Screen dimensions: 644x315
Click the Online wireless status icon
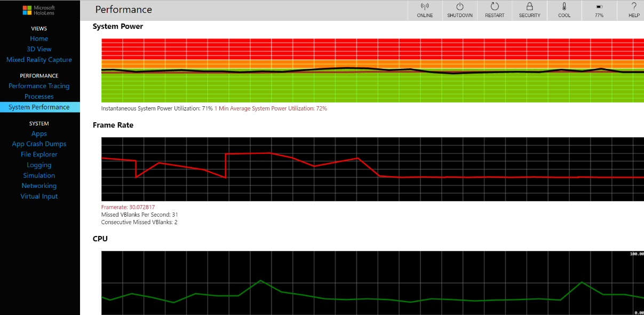click(x=425, y=6)
